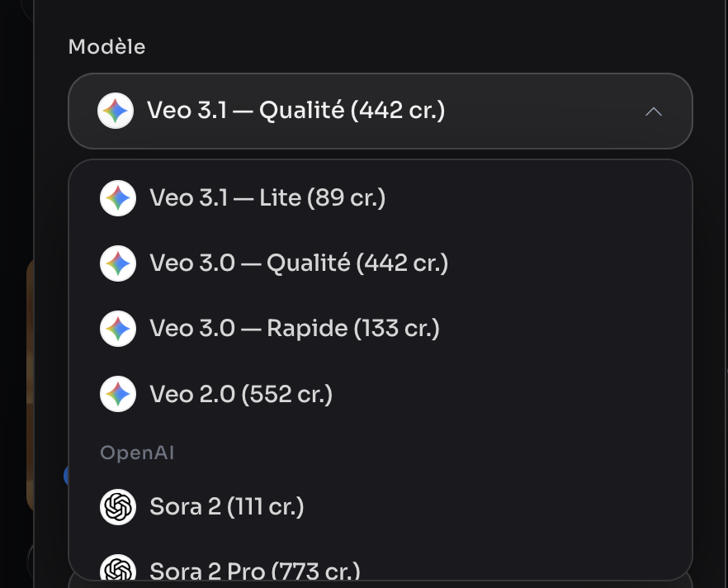Click the Gemini icon in the selected model field
728x588 pixels.
(116, 111)
